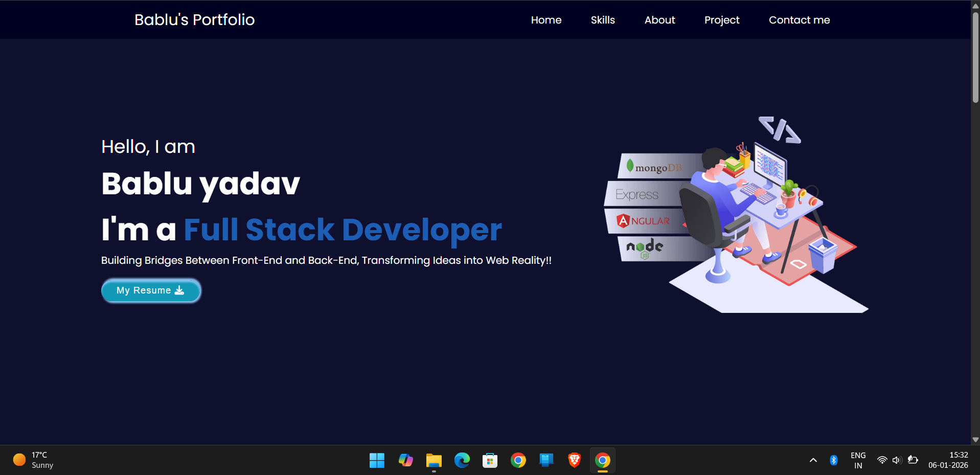The image size is (980, 475).
Task: Open the ENG IN language switcher
Action: click(x=858, y=461)
